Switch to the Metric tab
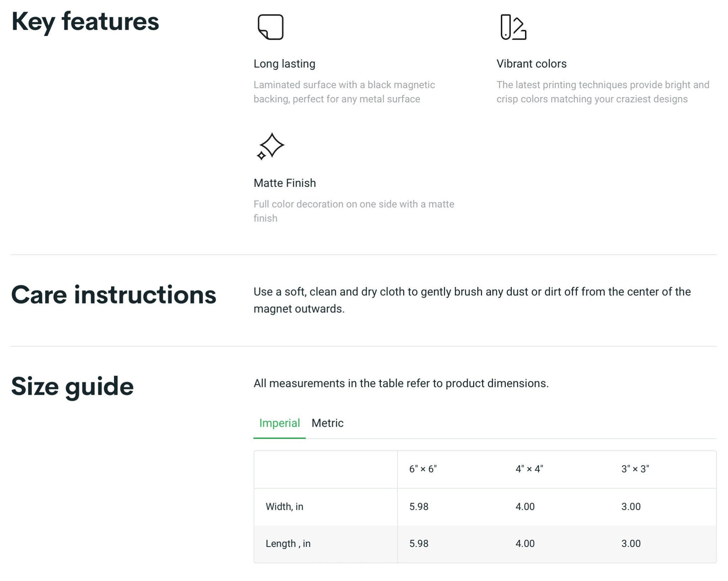728x581 pixels. (x=327, y=423)
